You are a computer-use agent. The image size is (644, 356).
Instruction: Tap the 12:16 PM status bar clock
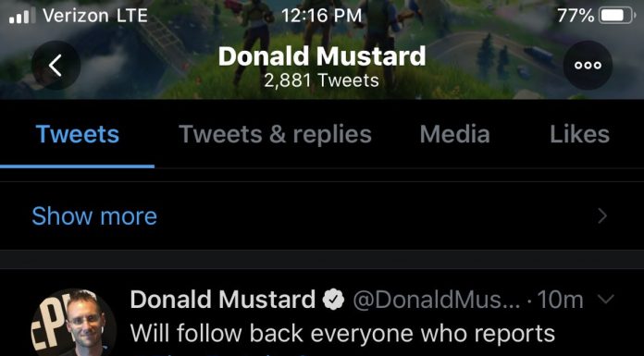point(322,16)
